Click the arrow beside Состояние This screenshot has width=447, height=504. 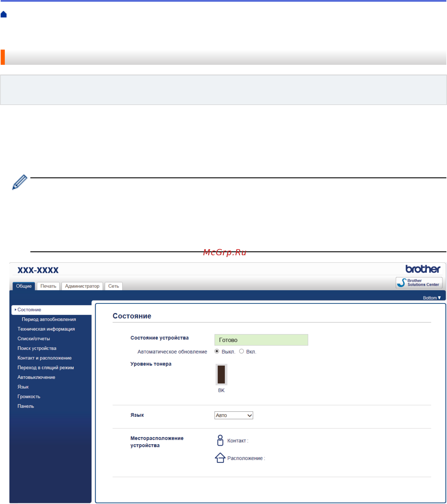point(16,309)
